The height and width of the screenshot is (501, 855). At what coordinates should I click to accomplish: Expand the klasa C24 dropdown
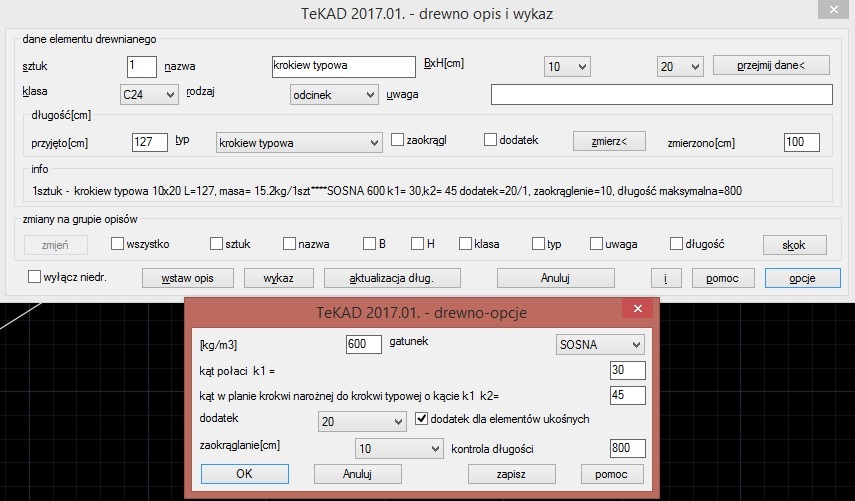(x=149, y=94)
